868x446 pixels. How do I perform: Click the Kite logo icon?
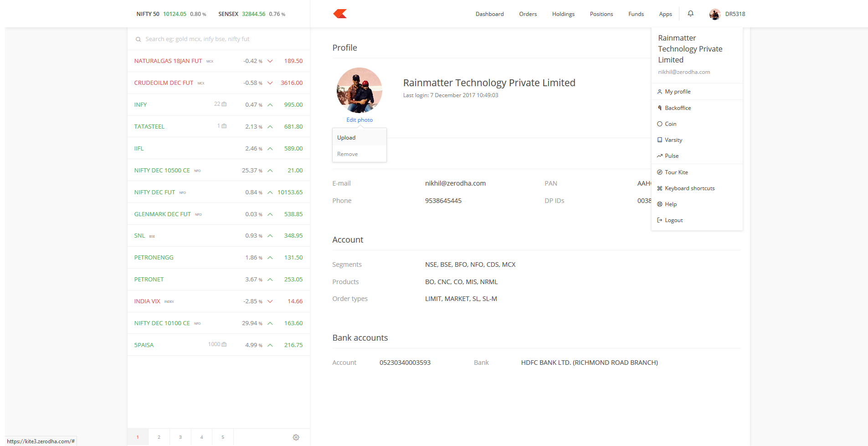(340, 14)
